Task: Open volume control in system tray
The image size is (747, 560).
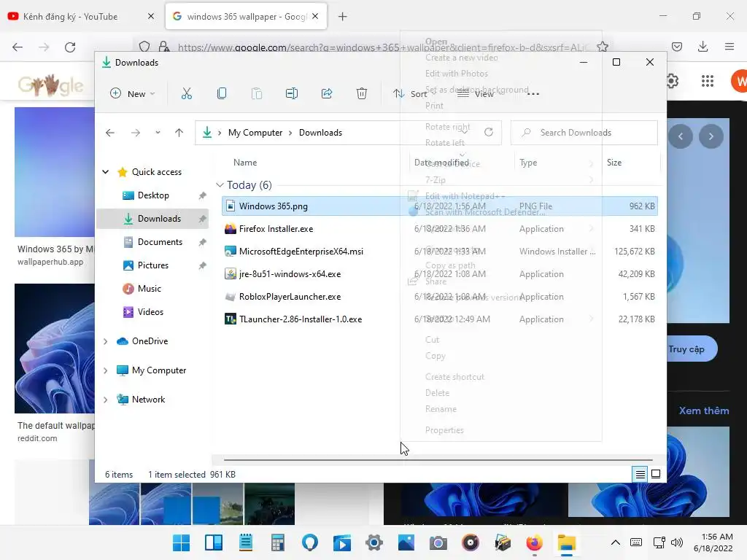Action: click(x=676, y=542)
